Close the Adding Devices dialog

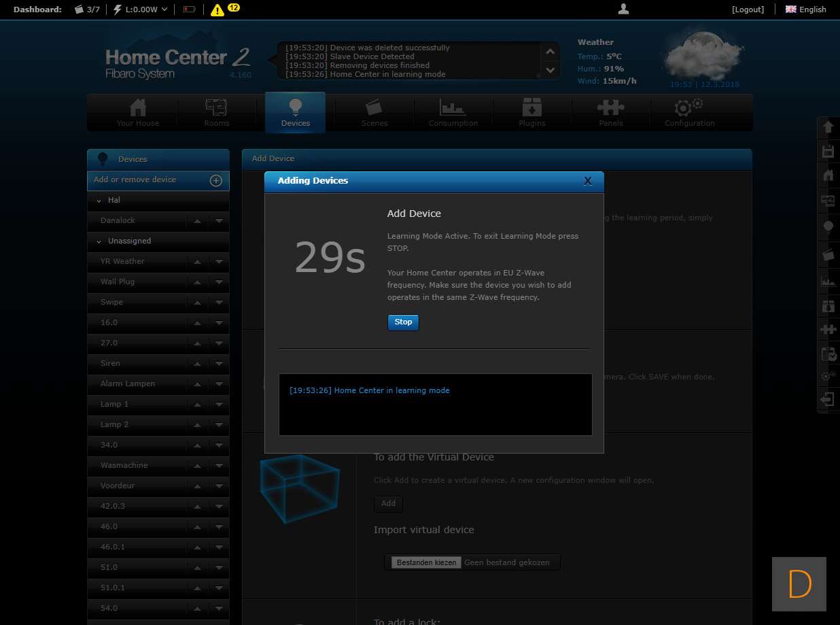[588, 181]
